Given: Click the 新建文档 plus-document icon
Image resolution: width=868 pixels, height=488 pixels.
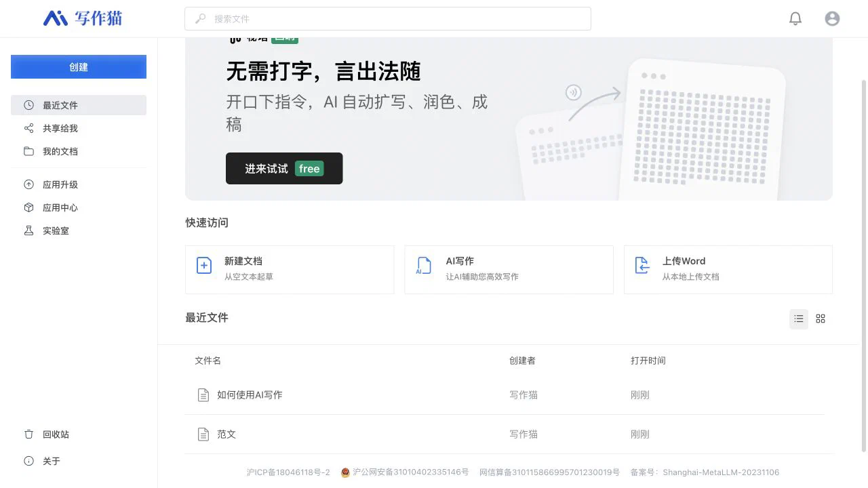Looking at the screenshot, I should [x=204, y=265].
